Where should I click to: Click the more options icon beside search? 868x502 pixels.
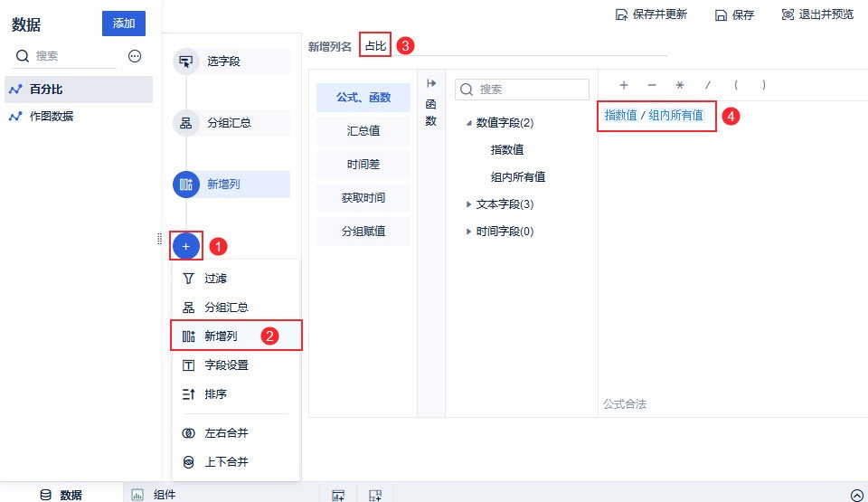[x=135, y=56]
